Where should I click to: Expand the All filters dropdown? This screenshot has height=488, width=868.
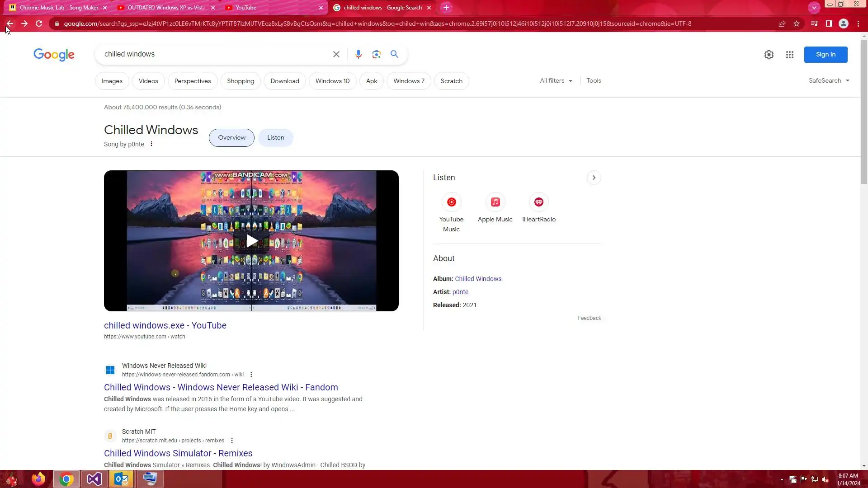click(x=556, y=81)
